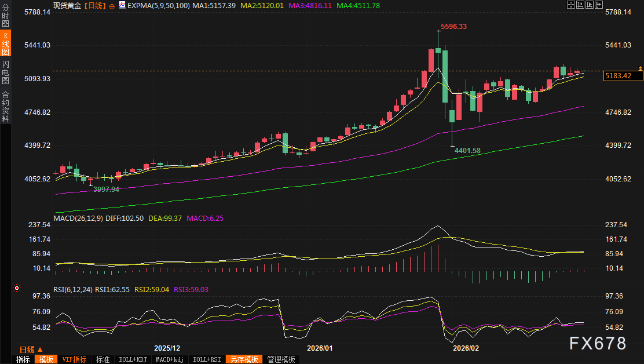Click the crosshair cursor icon at top right
This screenshot has width=644, height=364.
pyautogui.click(x=570, y=5)
